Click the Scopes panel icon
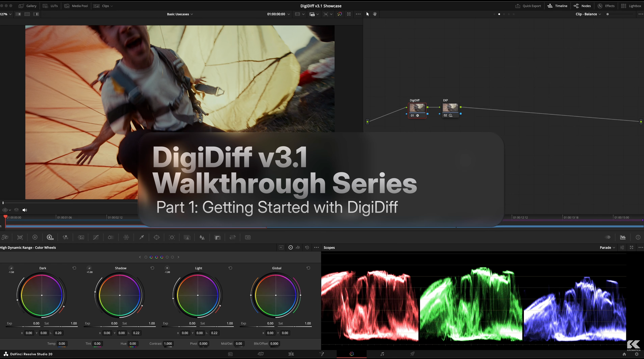Viewport: 644px width, 359px height. 623,237
